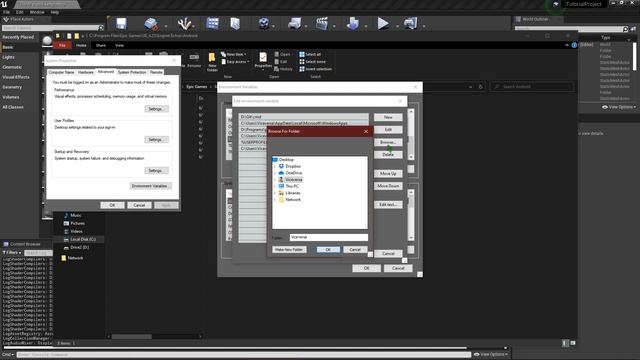Screen dimensions: 640x360
Task: Click Environment Variables button in System Properties
Action: click(150, 186)
